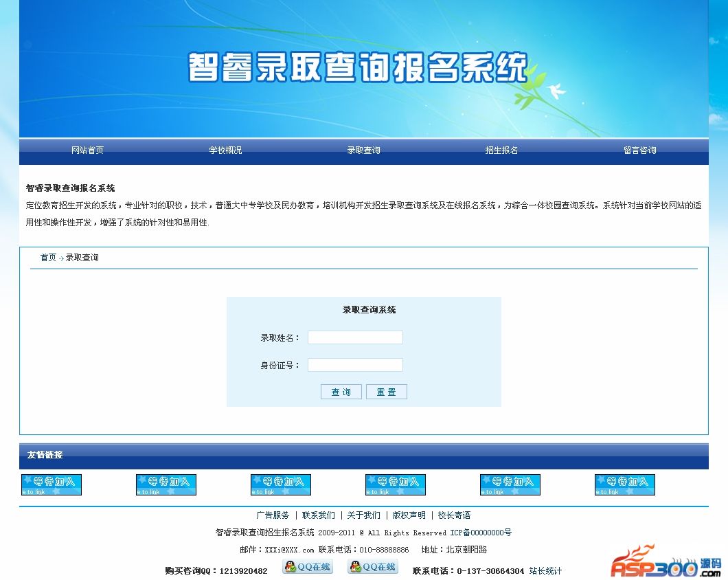Open the 版权声明 footer link

point(409,515)
